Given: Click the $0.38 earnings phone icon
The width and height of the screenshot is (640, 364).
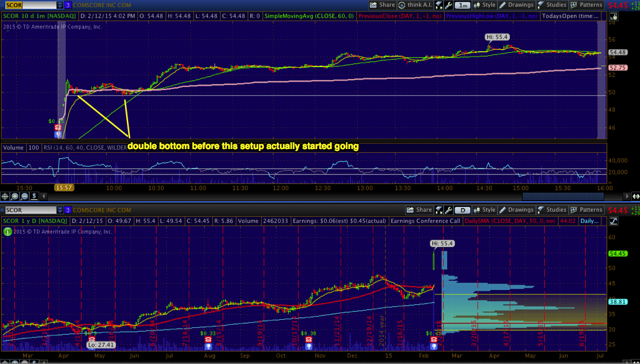Looking at the screenshot, I should 308,339.
